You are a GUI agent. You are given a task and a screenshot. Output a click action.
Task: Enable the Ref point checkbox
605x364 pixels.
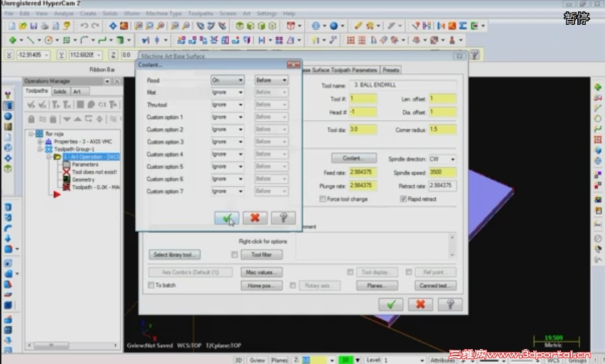click(x=409, y=272)
